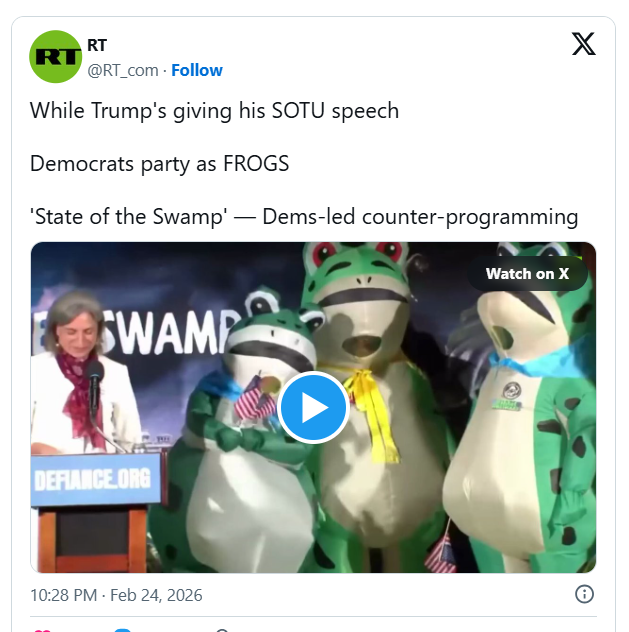Follow the RT account
Viewport: 629px width, 632px height.
197,70
